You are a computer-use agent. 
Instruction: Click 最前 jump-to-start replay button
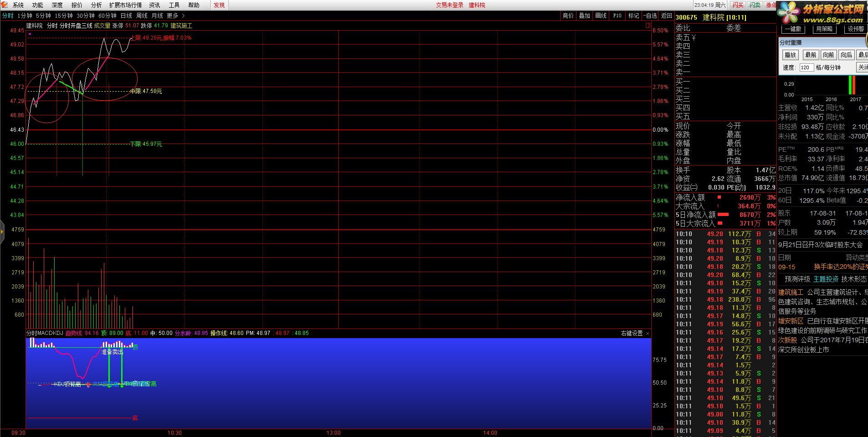coord(811,55)
